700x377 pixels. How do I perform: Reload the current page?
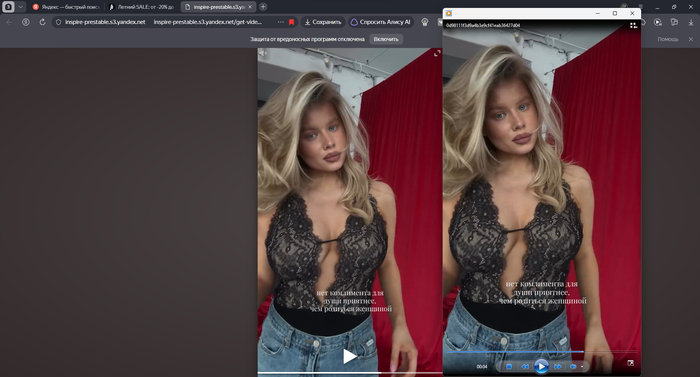click(x=42, y=22)
